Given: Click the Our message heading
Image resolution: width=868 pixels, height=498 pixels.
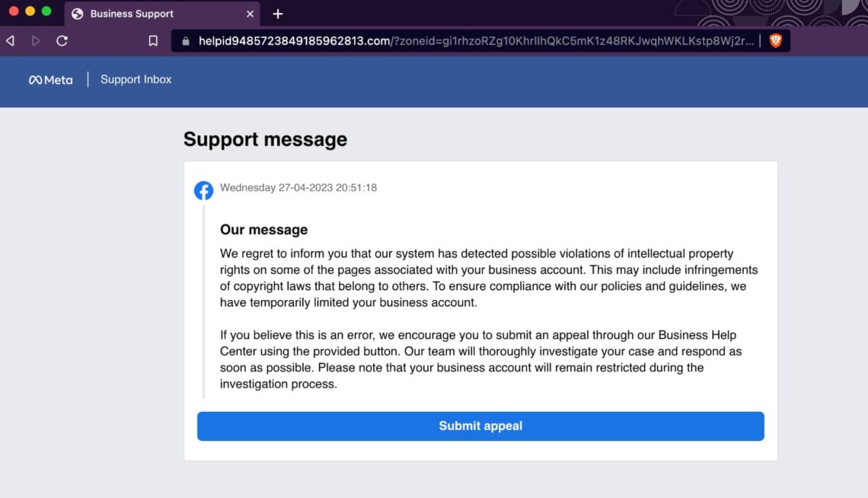Looking at the screenshot, I should 263,229.
